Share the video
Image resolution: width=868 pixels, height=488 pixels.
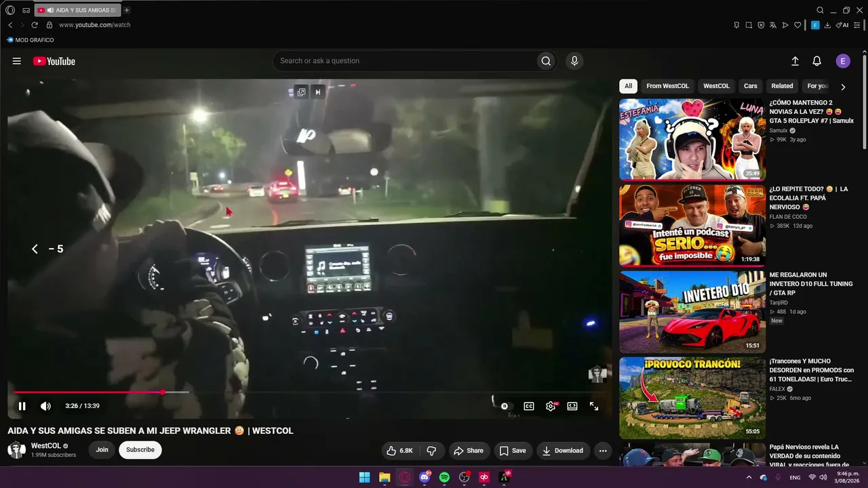click(469, 451)
